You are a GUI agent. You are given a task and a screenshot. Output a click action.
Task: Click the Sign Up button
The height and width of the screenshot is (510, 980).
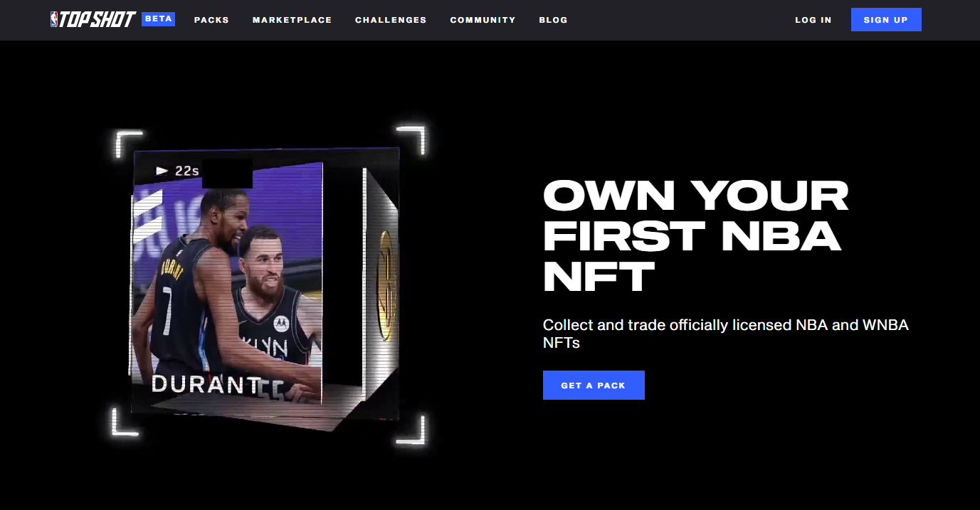point(886,20)
